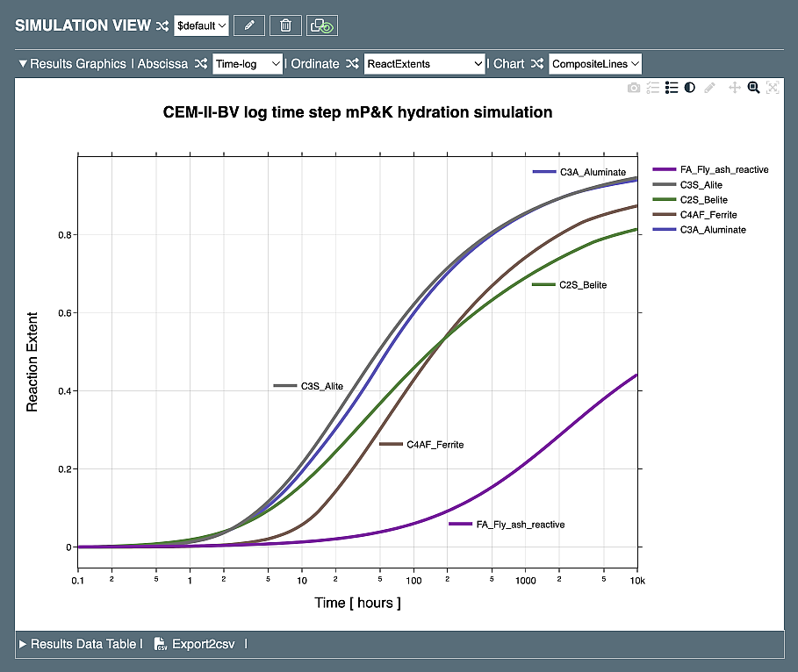Image resolution: width=798 pixels, height=672 pixels.
Task: Open the $default view dropdown
Action: tap(202, 26)
